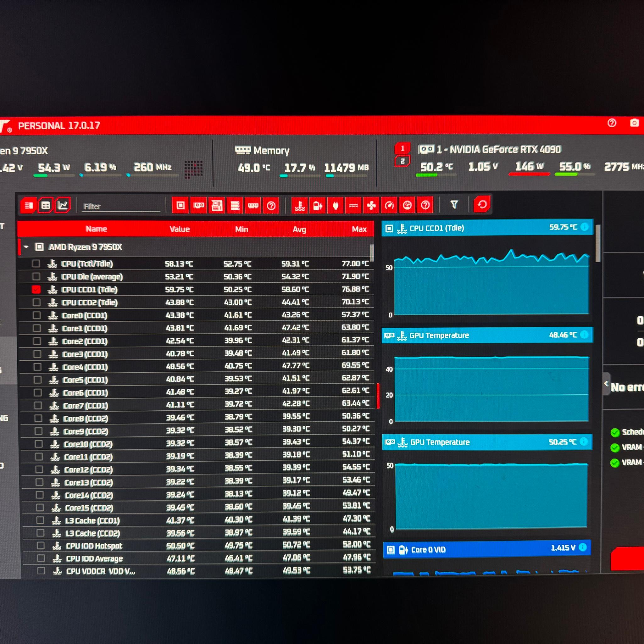Select GPU number 2 selector
644x644 pixels.
402,161
